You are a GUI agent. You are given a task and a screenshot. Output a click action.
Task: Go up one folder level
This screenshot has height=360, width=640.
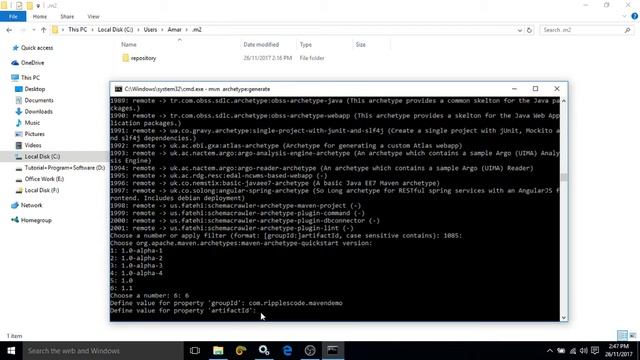[43, 30]
